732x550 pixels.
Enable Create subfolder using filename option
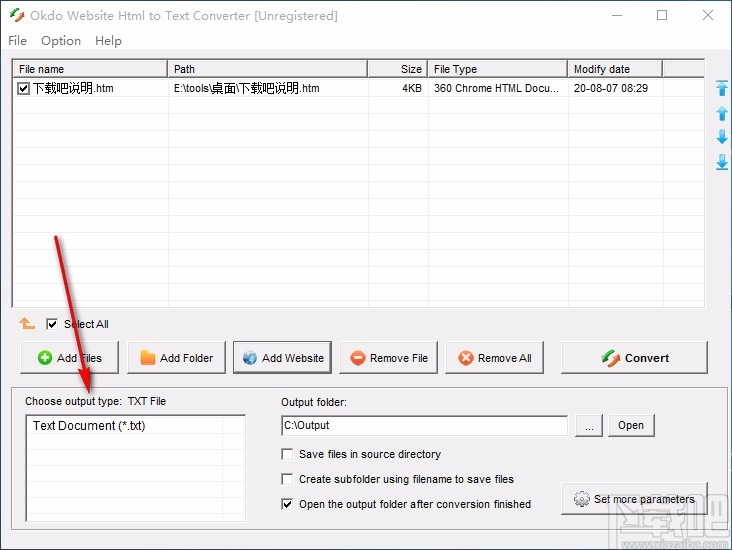pos(287,479)
